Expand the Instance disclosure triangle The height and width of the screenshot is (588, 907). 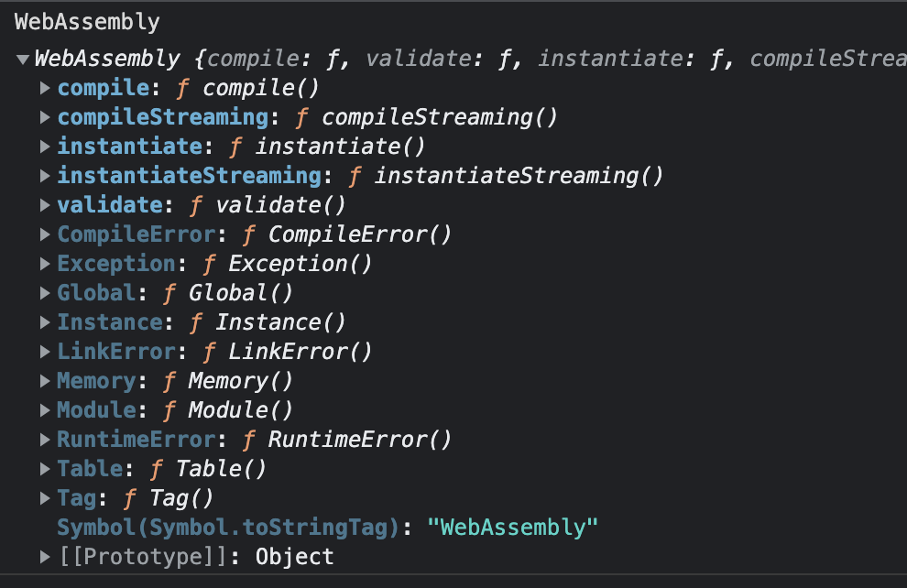tap(45, 322)
